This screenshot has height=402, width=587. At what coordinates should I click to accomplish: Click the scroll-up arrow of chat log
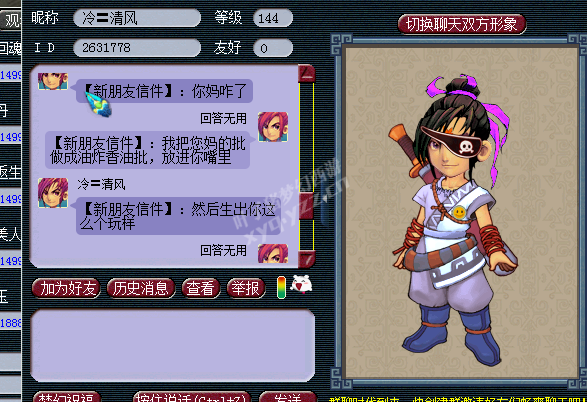(307, 74)
